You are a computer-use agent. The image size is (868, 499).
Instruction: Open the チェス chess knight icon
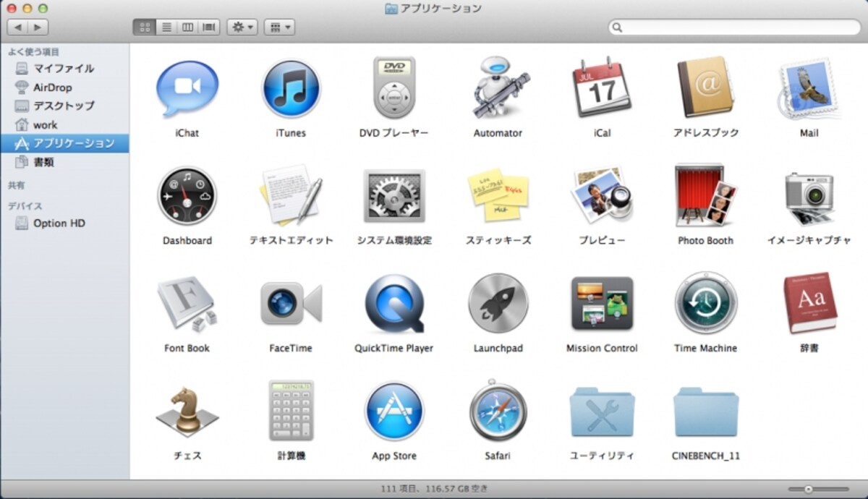click(x=187, y=411)
